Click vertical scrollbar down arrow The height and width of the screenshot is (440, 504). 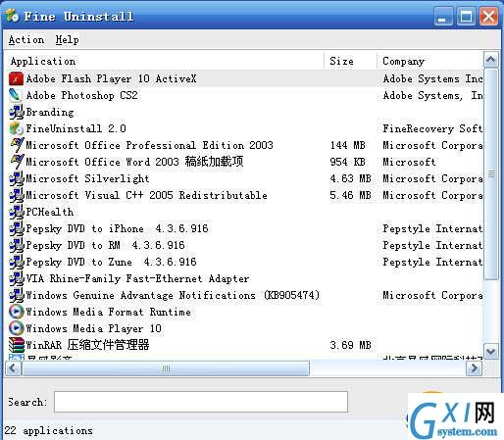coord(491,352)
